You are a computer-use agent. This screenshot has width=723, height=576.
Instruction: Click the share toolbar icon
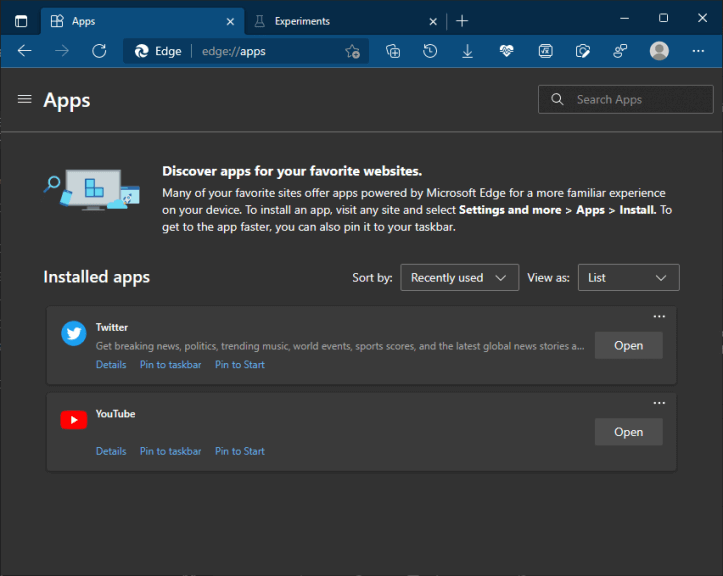620,51
